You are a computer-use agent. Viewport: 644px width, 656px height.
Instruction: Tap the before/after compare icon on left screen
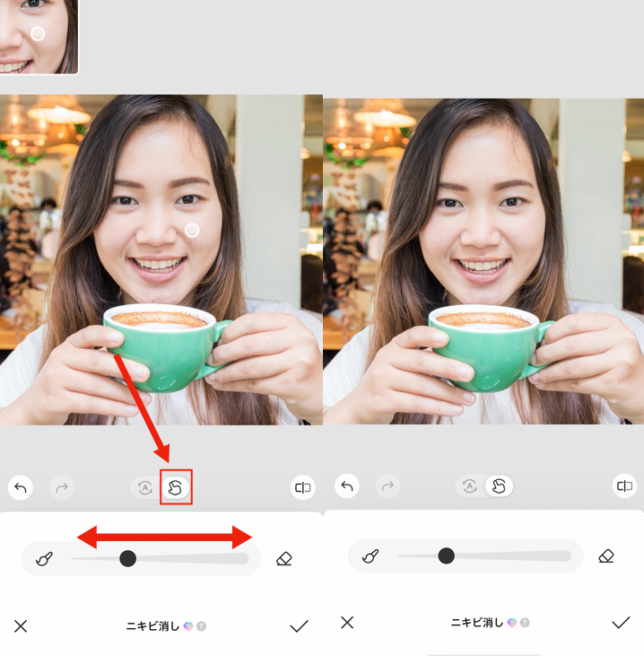click(302, 487)
